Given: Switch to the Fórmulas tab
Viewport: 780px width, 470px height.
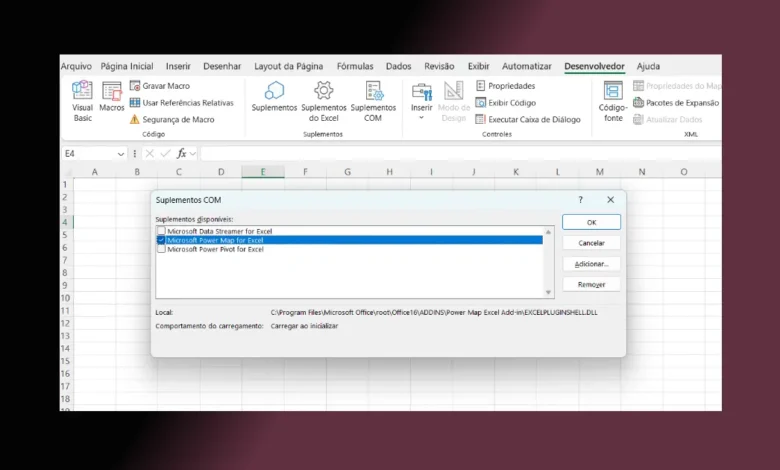Looking at the screenshot, I should click(x=355, y=66).
